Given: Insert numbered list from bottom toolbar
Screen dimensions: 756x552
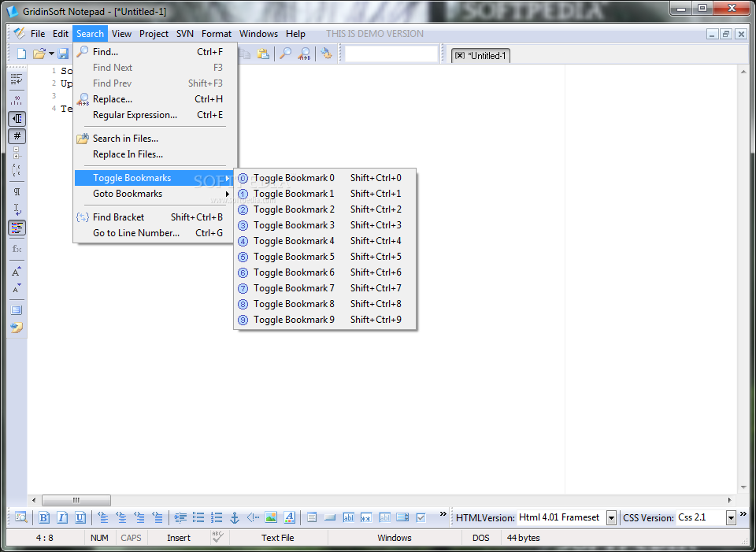Looking at the screenshot, I should click(217, 518).
